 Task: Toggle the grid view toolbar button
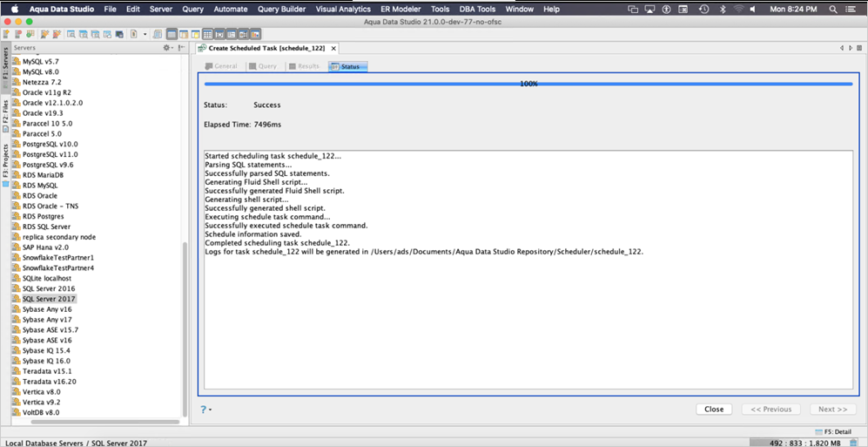pyautogui.click(x=207, y=34)
